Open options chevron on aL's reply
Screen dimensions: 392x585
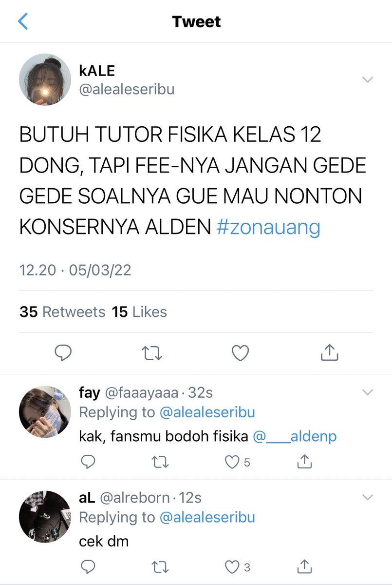[x=368, y=497]
